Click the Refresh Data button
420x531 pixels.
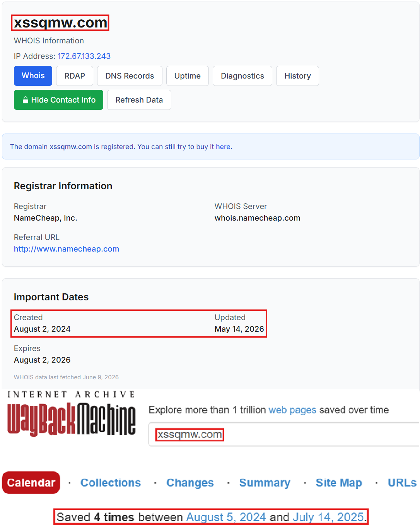tap(139, 100)
